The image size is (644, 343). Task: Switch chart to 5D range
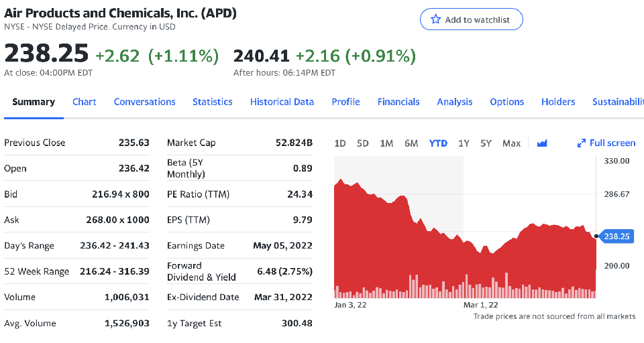(x=363, y=143)
